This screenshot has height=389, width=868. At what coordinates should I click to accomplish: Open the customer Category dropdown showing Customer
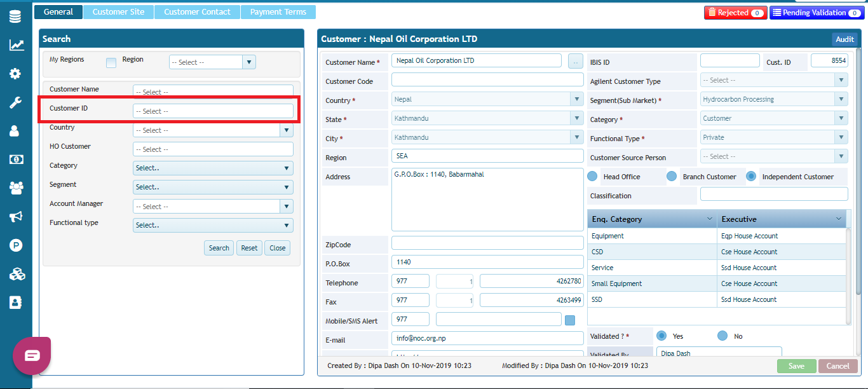[774, 118]
